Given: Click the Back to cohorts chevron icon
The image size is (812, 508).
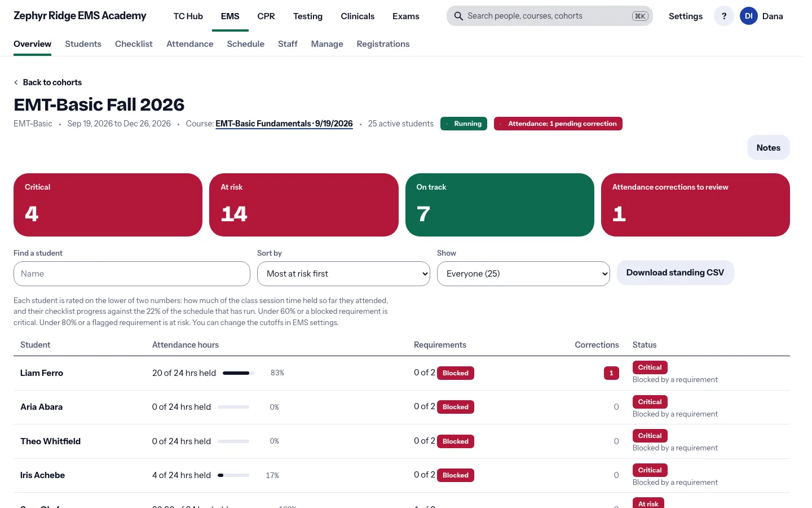Looking at the screenshot, I should coord(16,82).
